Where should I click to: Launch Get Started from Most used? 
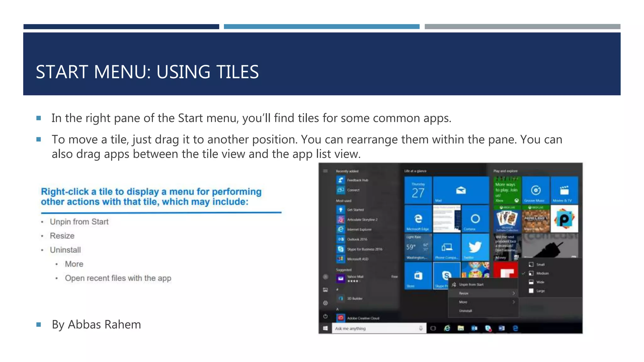point(350,210)
